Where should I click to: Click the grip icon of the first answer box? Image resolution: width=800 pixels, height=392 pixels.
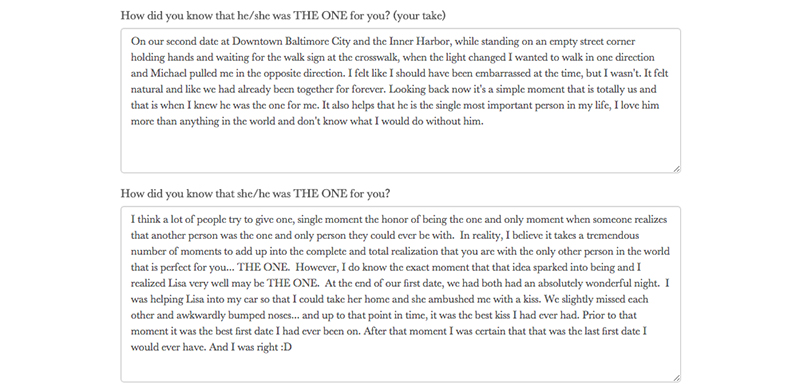click(677, 169)
